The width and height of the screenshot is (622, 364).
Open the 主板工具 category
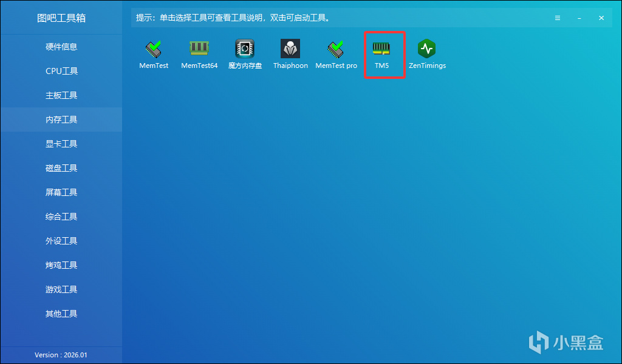(61, 95)
